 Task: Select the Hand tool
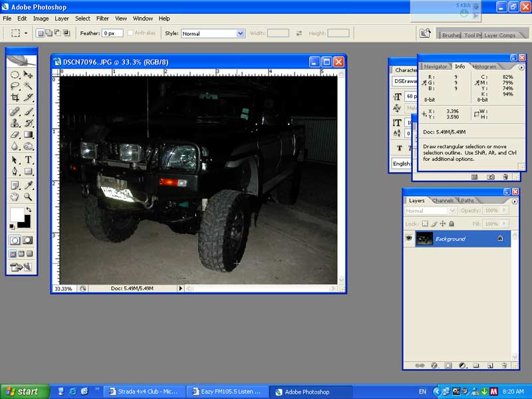15,197
